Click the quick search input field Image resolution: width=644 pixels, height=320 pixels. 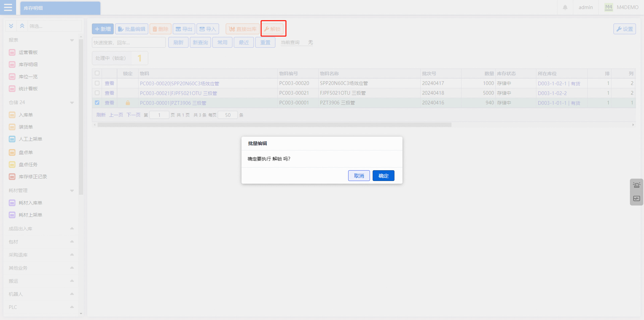129,42
